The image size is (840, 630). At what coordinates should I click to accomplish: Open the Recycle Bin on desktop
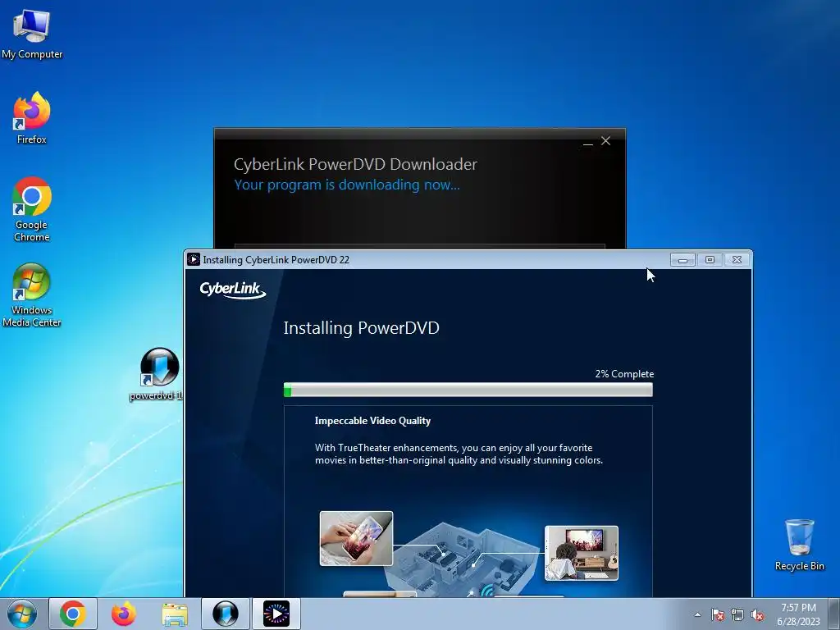[799, 545]
